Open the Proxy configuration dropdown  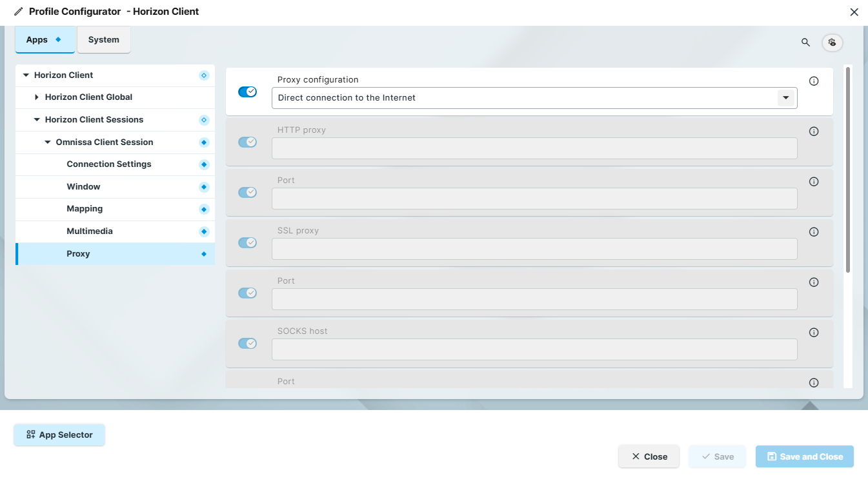pyautogui.click(x=786, y=97)
